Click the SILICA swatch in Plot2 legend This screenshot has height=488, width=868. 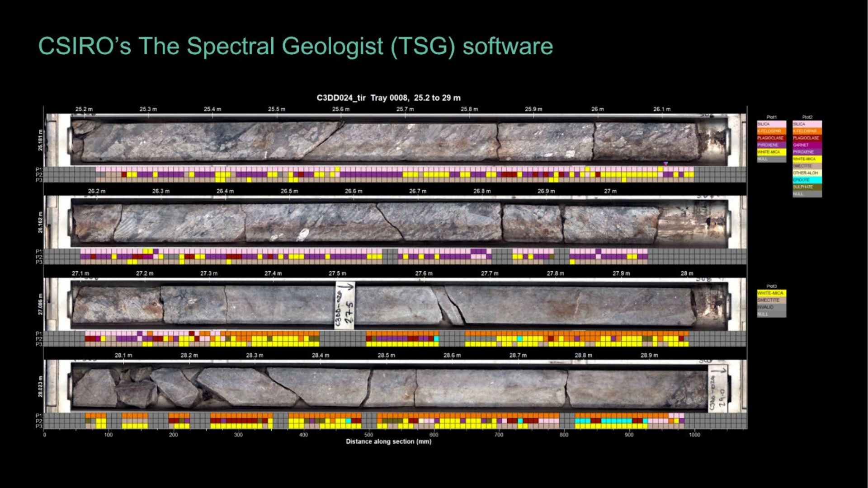[x=807, y=124]
